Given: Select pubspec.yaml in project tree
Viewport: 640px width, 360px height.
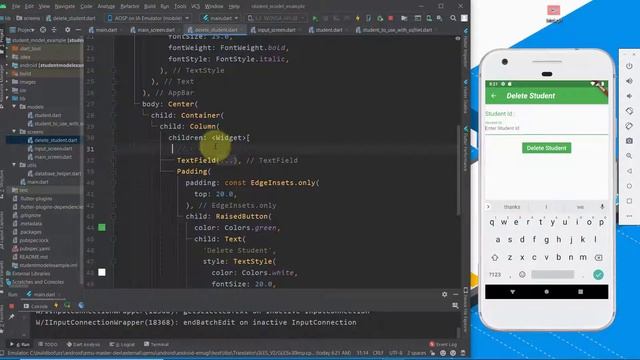Looking at the screenshot, I should pos(31,249).
